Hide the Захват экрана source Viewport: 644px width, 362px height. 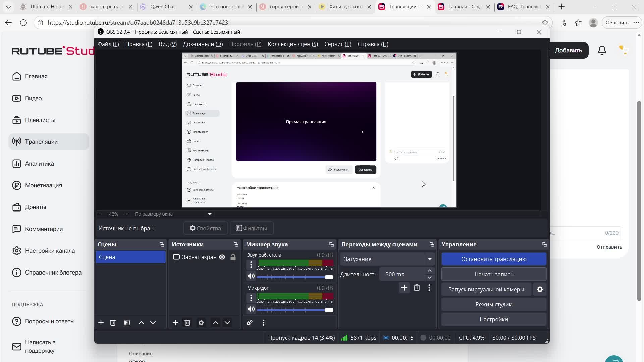(x=222, y=257)
